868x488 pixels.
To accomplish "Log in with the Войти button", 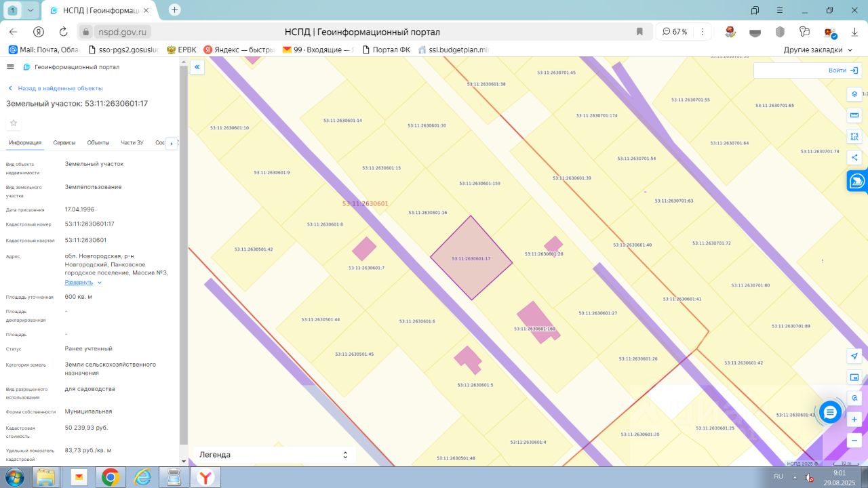I will [842, 70].
